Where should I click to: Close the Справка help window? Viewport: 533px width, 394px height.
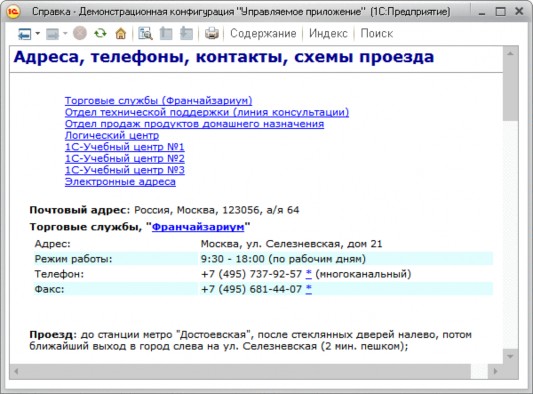click(519, 12)
